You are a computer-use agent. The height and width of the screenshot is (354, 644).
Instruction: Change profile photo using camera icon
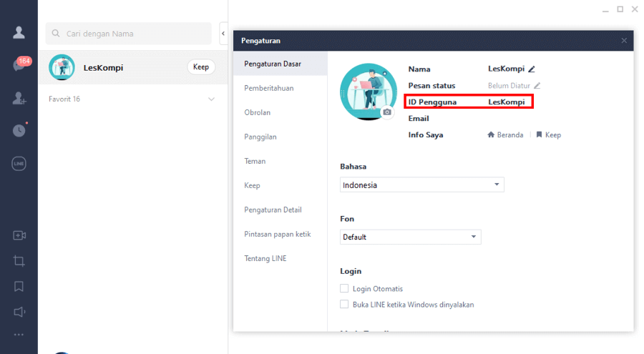[387, 112]
